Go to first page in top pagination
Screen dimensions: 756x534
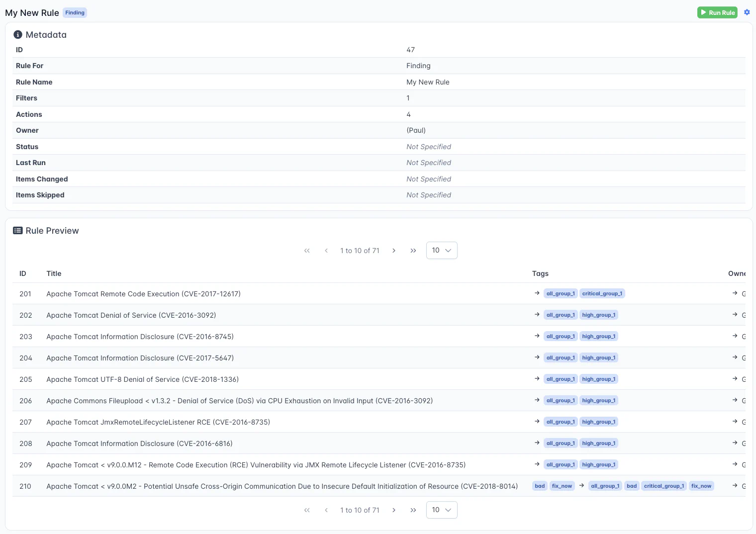coord(307,251)
